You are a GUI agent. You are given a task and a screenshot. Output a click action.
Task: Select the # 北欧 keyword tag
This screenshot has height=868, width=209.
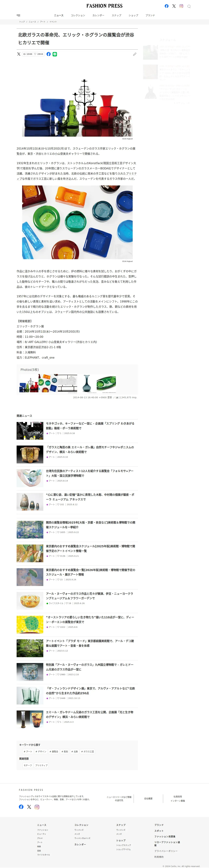[x=75, y=751]
